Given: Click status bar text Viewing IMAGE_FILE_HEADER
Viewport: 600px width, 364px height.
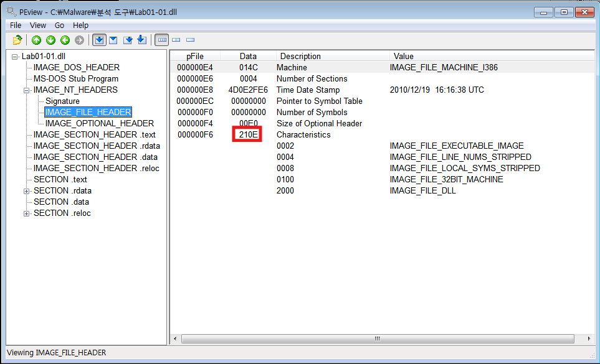Looking at the screenshot, I should (56, 353).
